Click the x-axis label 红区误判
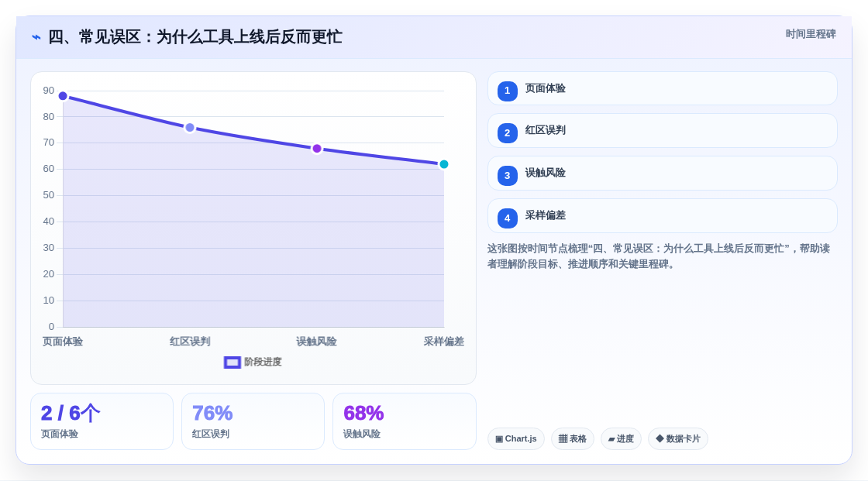The height and width of the screenshot is (481, 868). point(190,342)
